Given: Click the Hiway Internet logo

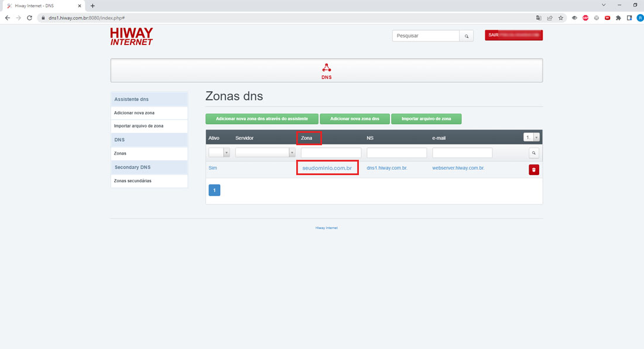Looking at the screenshot, I should (x=131, y=36).
